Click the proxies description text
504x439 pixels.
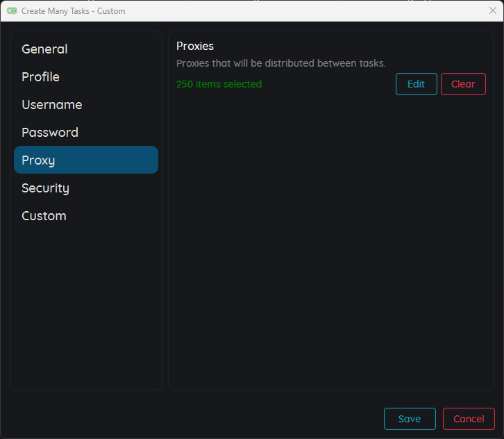coord(280,64)
